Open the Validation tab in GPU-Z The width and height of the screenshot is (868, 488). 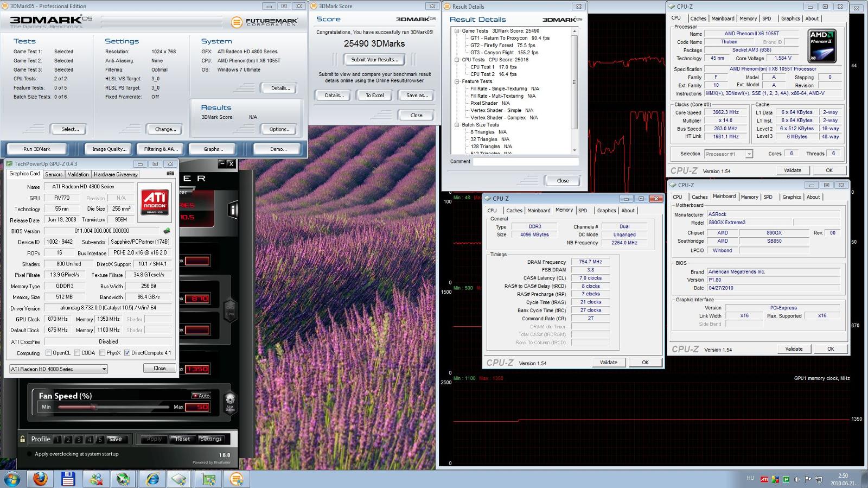(x=78, y=174)
